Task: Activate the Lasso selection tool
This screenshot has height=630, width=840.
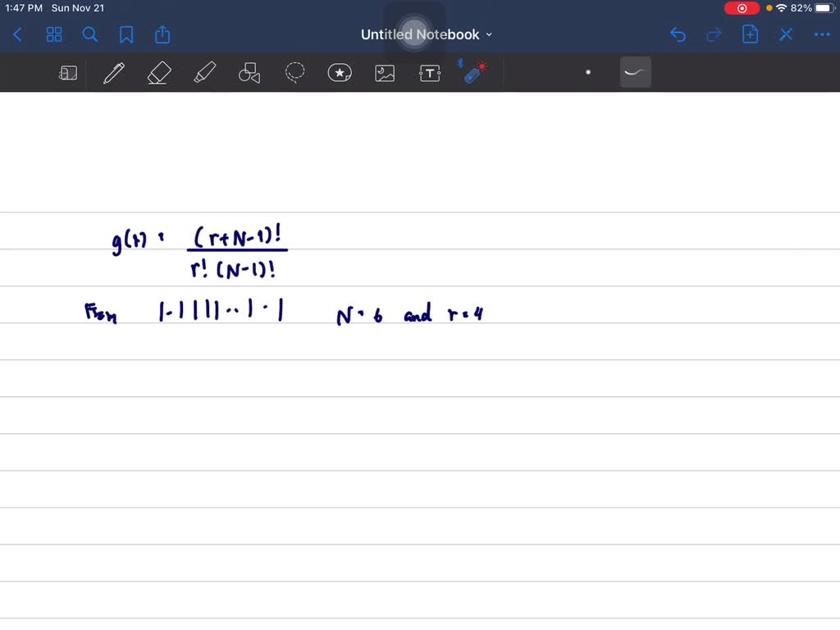Action: 294,72
